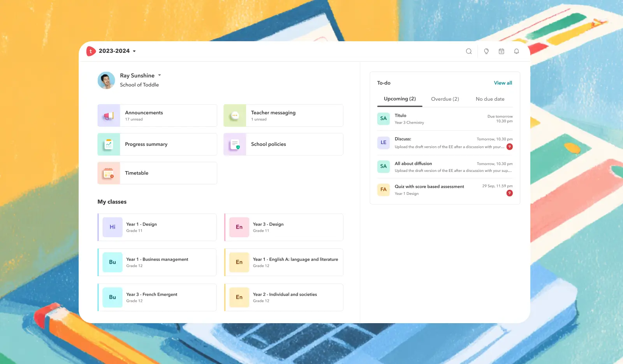The height and width of the screenshot is (364, 623).
Task: Open the Titulo Year 3 Chemistry task
Action: 445,119
